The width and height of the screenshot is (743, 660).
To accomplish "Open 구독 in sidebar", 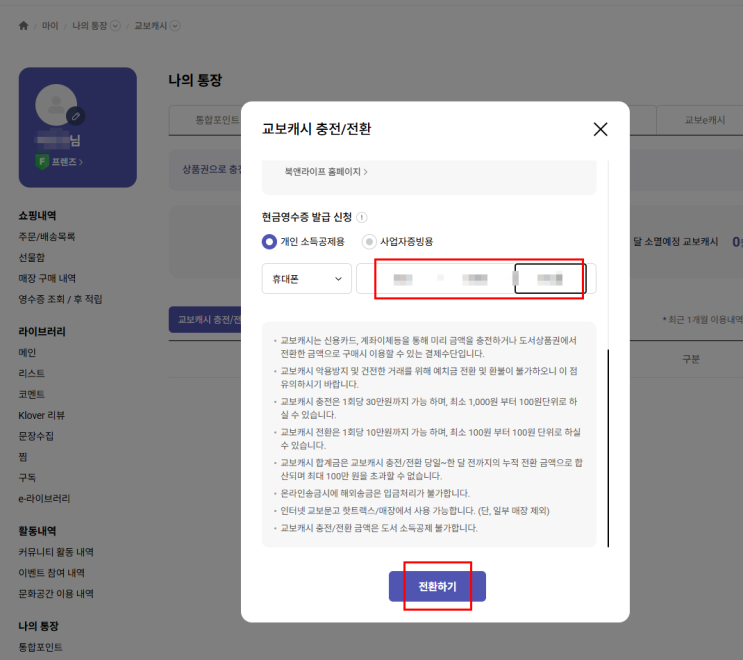I will point(27,478).
